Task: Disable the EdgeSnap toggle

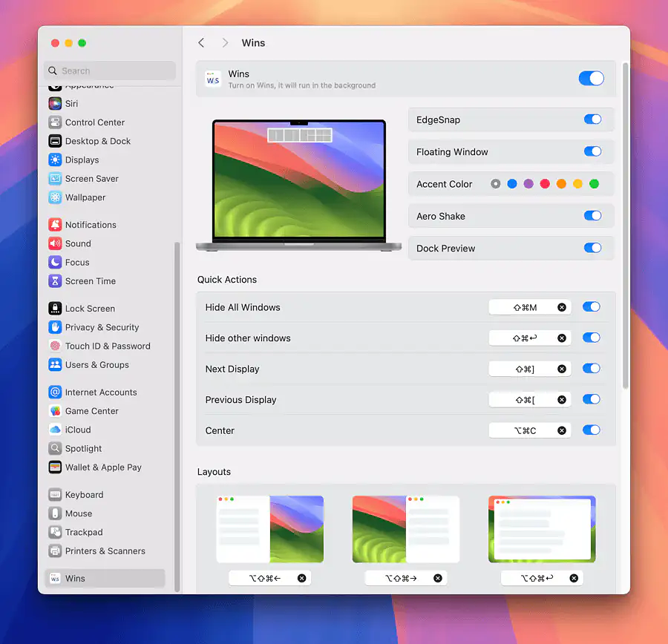Action: [x=592, y=119]
